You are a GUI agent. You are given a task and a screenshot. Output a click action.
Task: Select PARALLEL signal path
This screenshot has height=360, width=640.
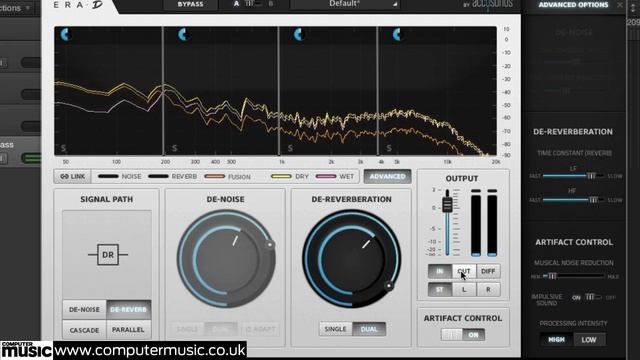pos(129,329)
